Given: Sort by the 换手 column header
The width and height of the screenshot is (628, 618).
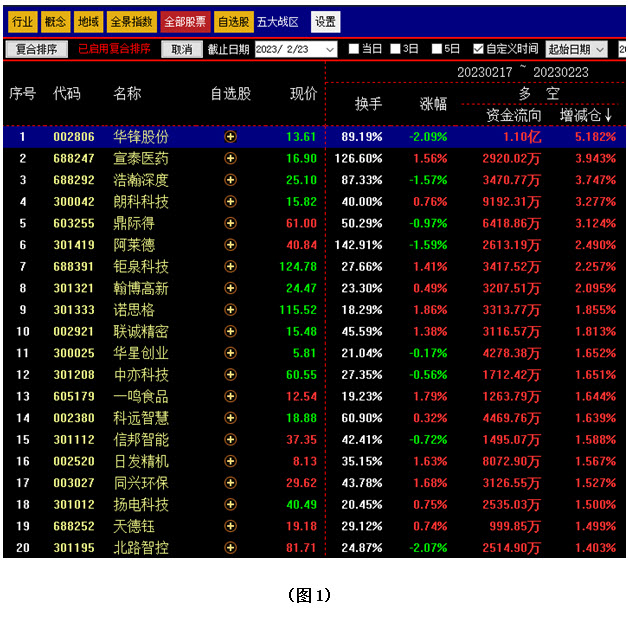Looking at the screenshot, I should click(x=368, y=104).
